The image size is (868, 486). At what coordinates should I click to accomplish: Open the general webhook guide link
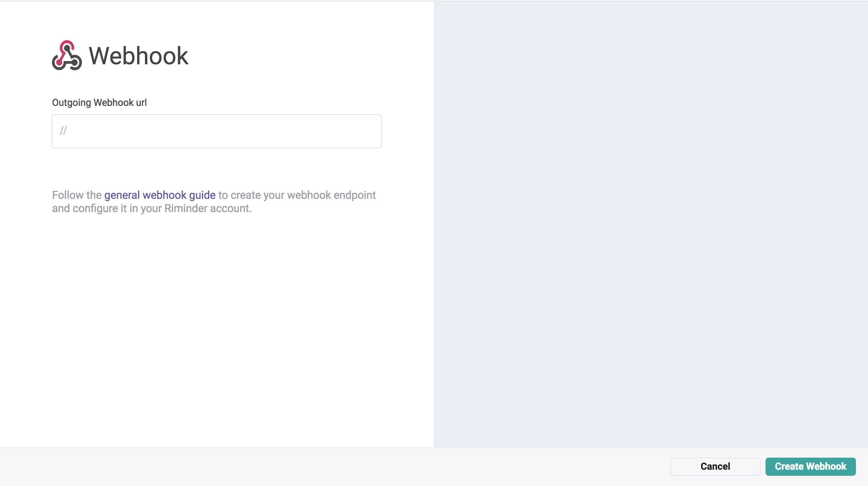click(x=160, y=195)
